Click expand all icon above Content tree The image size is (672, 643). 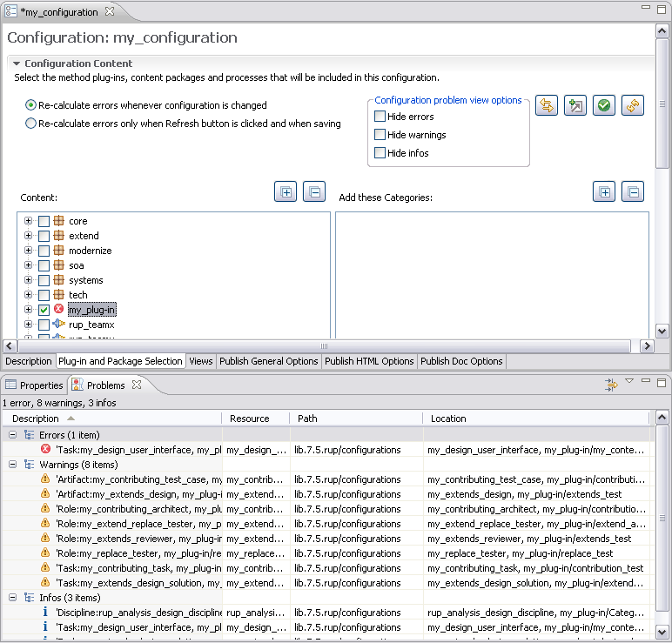coord(286,192)
